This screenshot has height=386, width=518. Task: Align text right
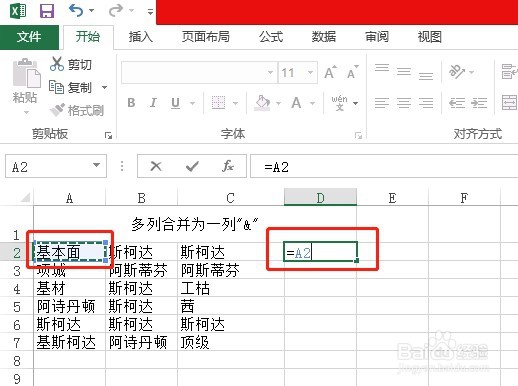point(426,103)
